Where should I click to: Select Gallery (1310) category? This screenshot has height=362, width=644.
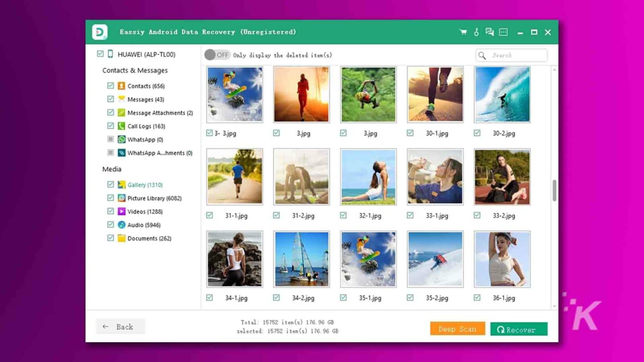(145, 185)
